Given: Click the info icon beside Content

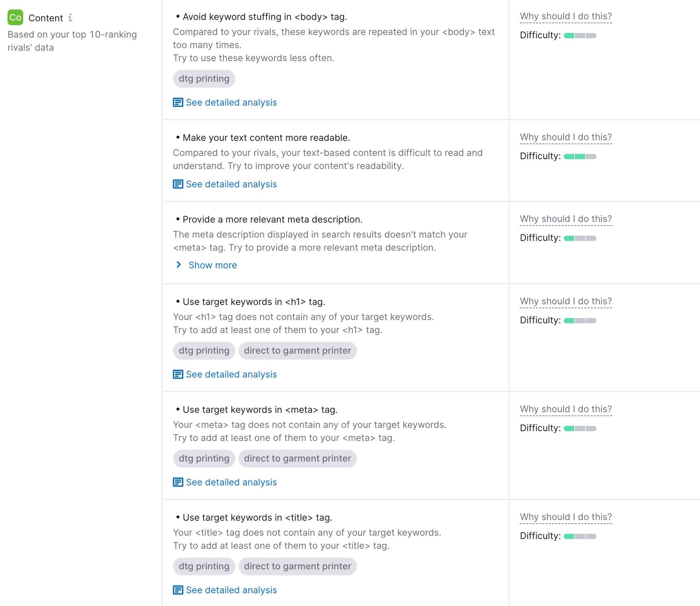Looking at the screenshot, I should 70,18.
